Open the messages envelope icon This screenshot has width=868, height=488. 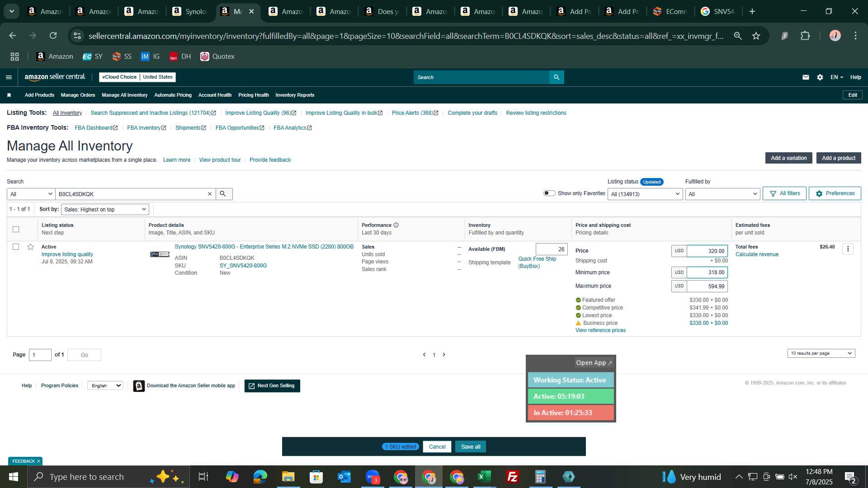click(x=806, y=77)
